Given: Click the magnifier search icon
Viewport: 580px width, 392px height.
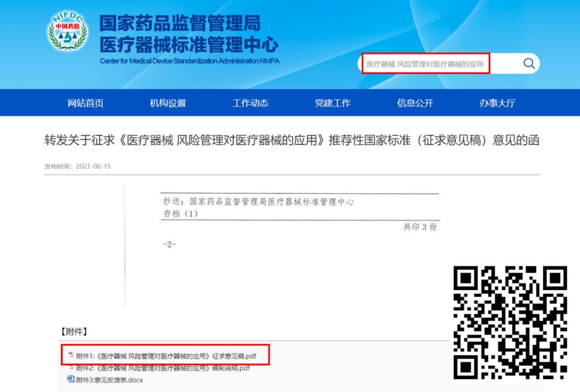Looking at the screenshot, I should [x=529, y=64].
